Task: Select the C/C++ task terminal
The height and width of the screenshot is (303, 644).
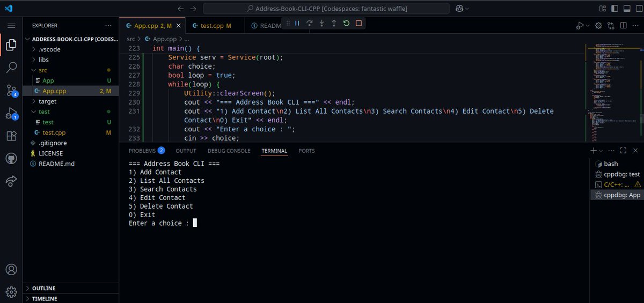Action: [617, 184]
